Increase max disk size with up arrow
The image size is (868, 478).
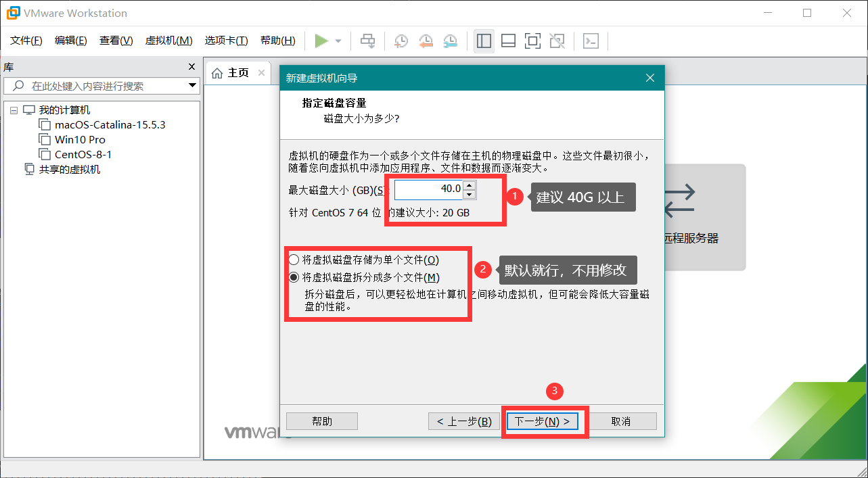click(470, 185)
